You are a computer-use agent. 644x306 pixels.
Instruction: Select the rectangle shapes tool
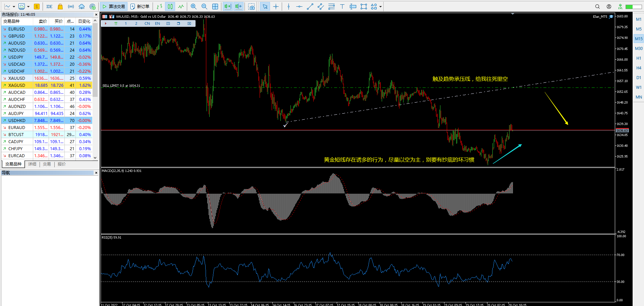(x=364, y=6)
